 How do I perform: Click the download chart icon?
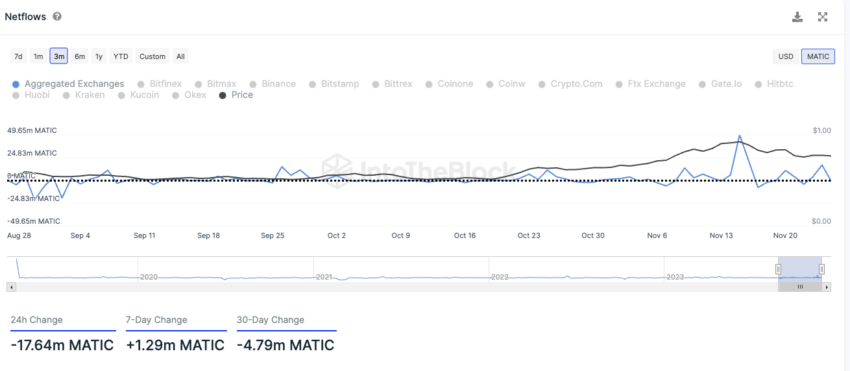(x=797, y=17)
